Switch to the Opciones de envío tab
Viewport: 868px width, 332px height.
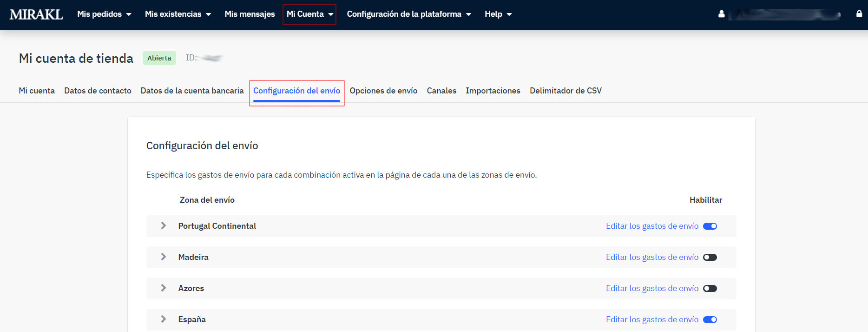(383, 91)
